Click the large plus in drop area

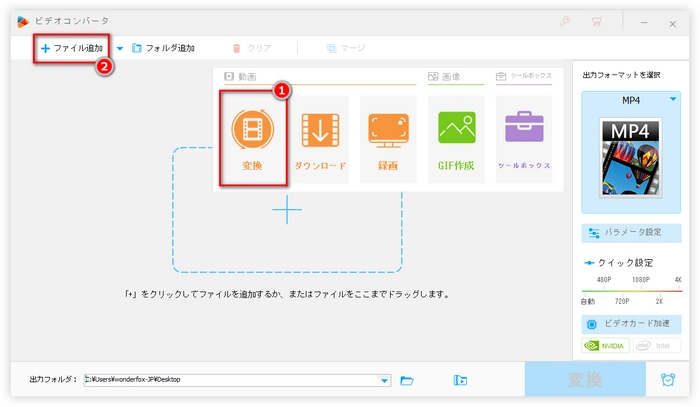[x=287, y=209]
